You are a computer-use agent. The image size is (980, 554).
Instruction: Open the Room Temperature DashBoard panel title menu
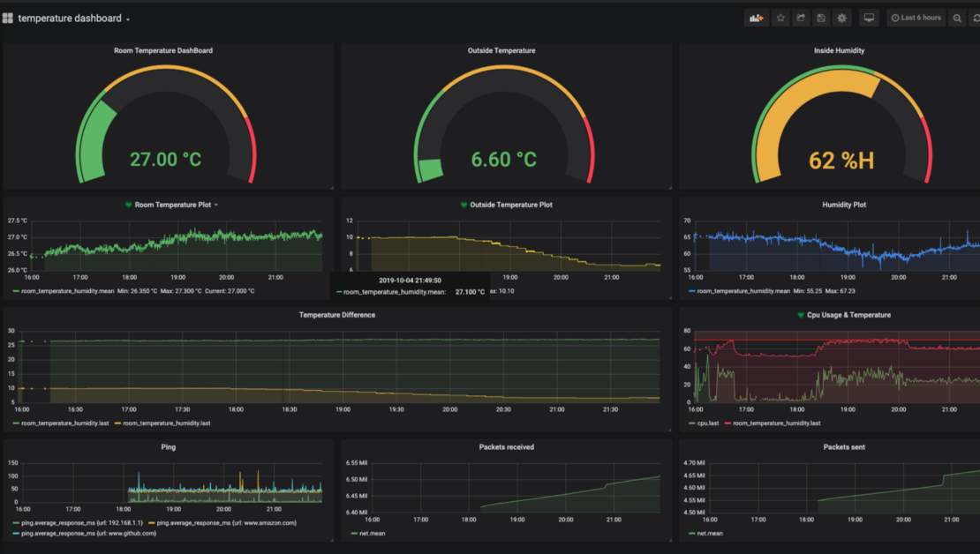163,50
